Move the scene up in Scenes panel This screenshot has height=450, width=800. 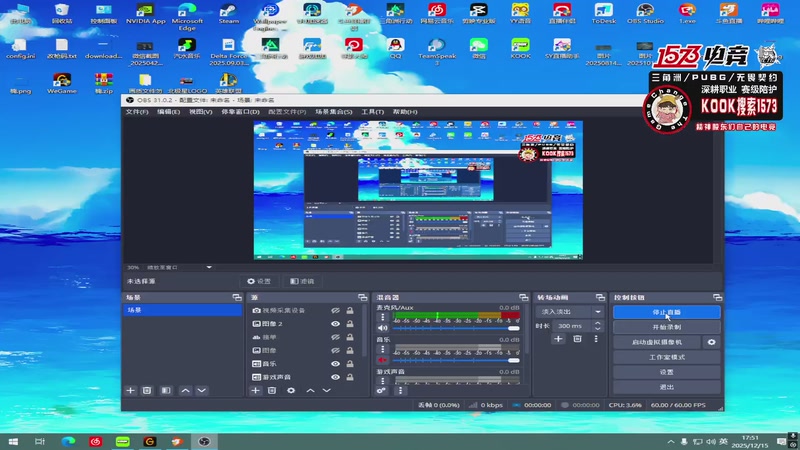pyautogui.click(x=185, y=390)
